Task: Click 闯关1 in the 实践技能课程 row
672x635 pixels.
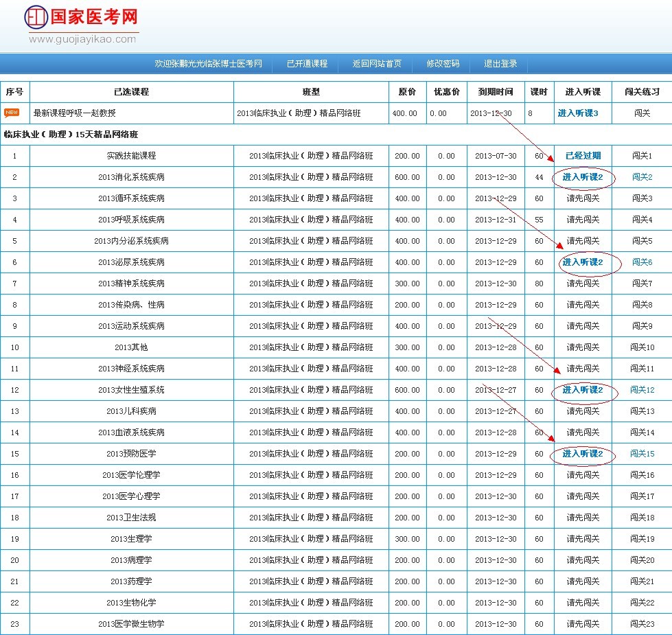Action: click(642, 156)
